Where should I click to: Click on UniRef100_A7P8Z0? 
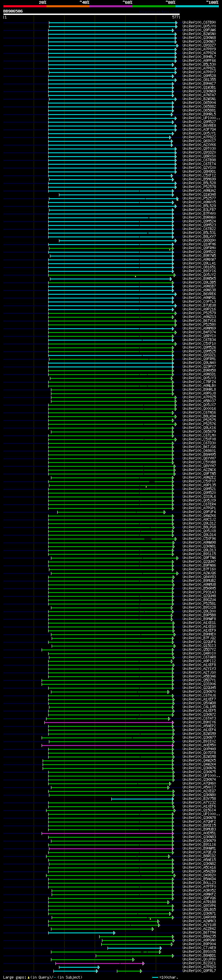pyautogui.click(x=199, y=967)
